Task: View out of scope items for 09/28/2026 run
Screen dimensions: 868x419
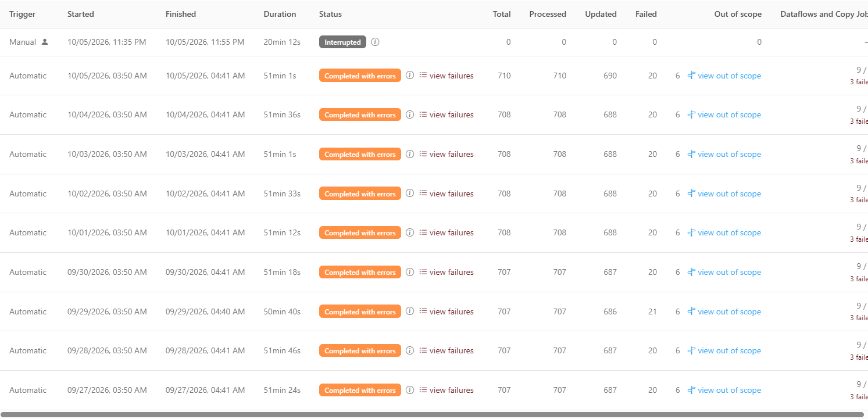Action: (724, 350)
